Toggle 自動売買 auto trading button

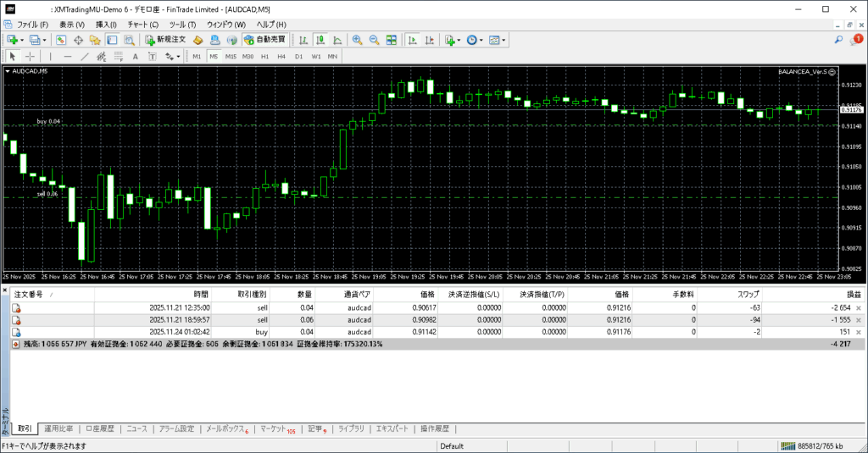(264, 40)
